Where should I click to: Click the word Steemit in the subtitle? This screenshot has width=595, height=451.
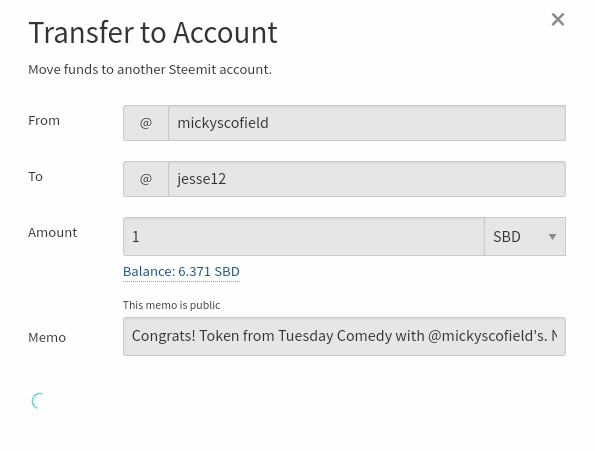(x=192, y=69)
